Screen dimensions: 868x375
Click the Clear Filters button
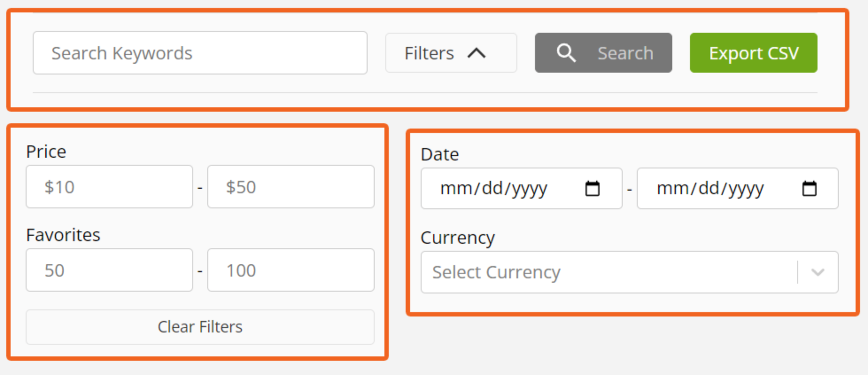coord(200,327)
